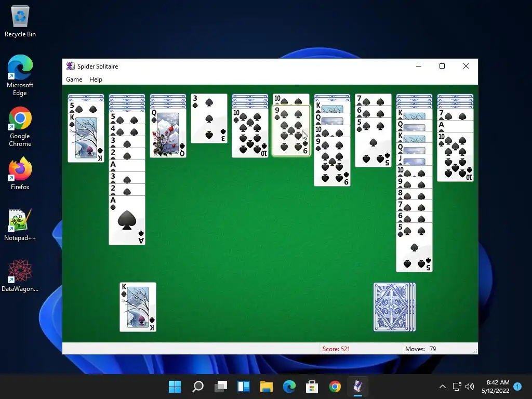Select the bottom Ace of spades in the second column
Image resolution: width=532 pixels, height=399 pixels.
127,220
